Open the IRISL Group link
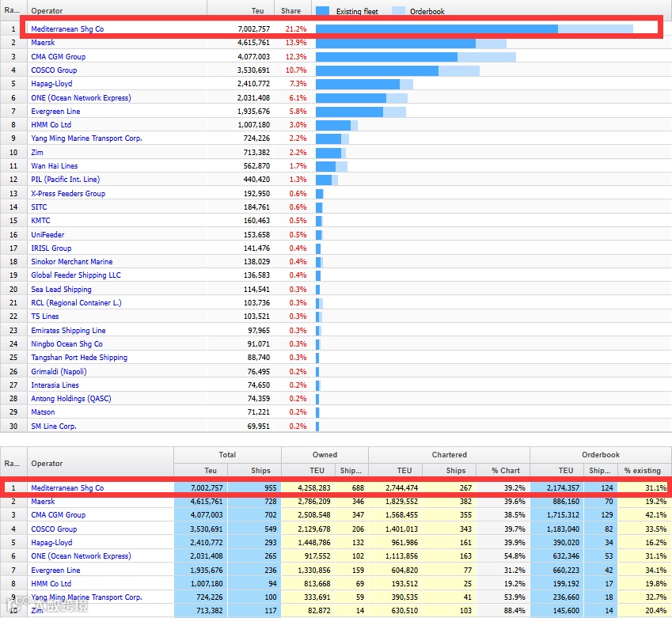The image size is (672, 618). (51, 248)
